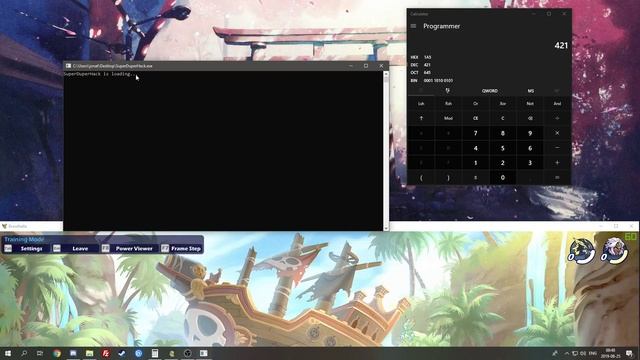
Task: Select the bit toggling keypad icon in Calculator
Action: tap(448, 91)
